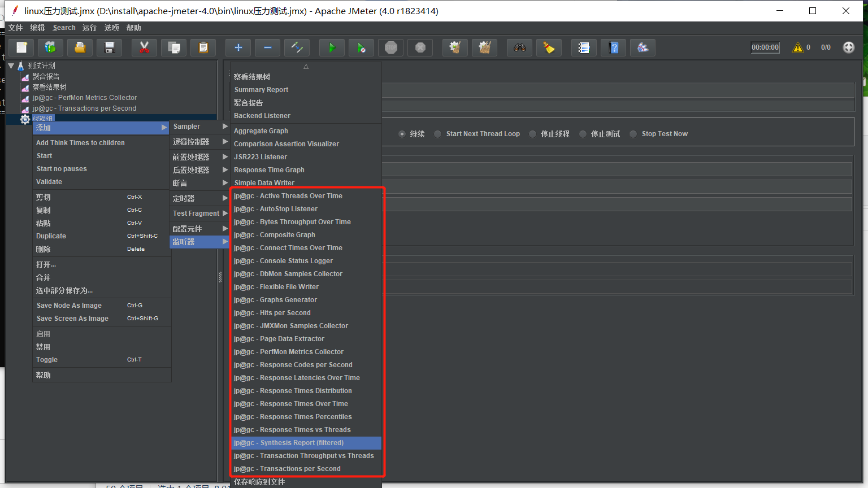
Task: Click Save Node As Image
Action: (102, 306)
